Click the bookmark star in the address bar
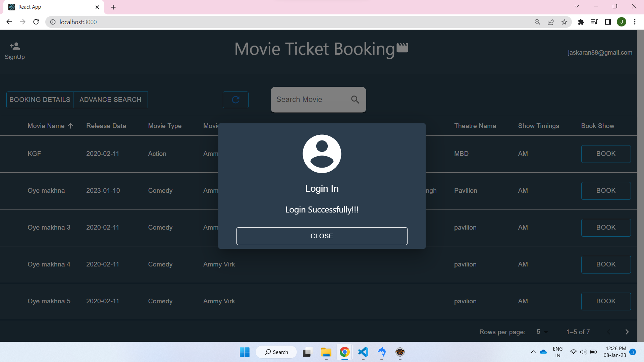Viewport: 644px width, 362px height. pyautogui.click(x=565, y=22)
